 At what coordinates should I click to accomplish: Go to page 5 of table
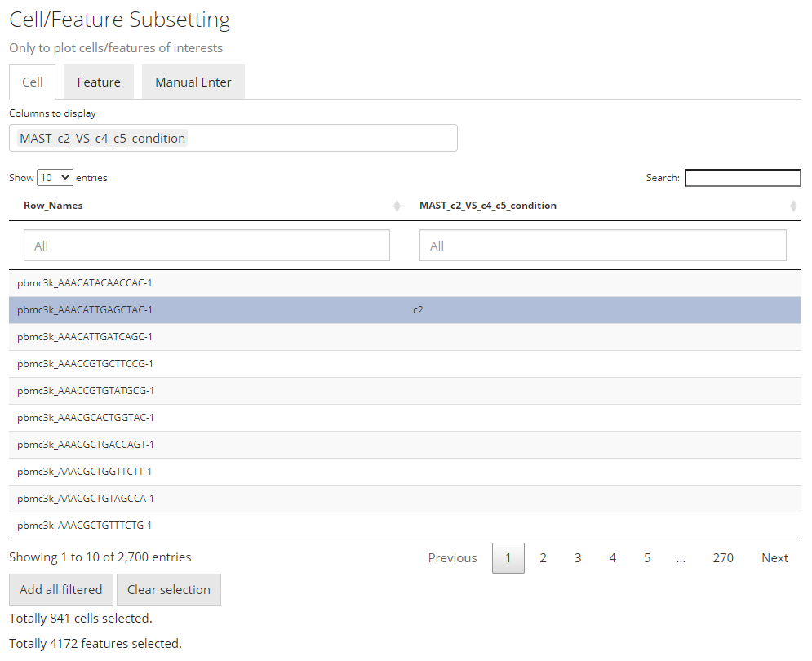tap(647, 558)
